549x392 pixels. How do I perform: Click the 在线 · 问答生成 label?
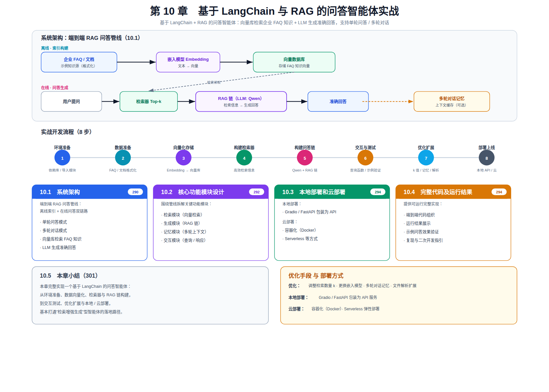pyautogui.click(x=55, y=88)
